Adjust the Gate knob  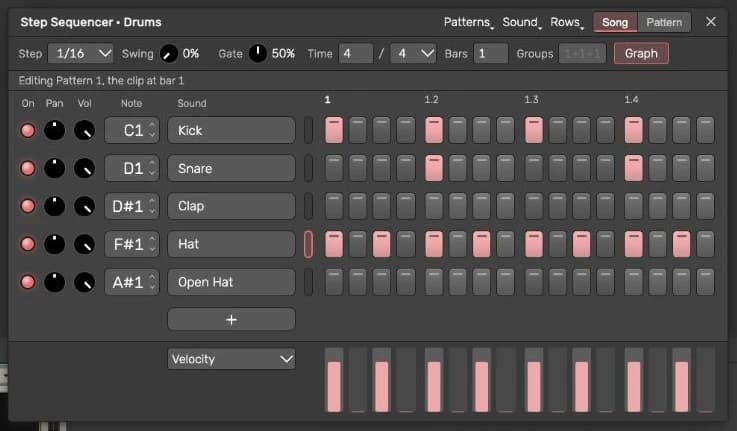pos(258,54)
